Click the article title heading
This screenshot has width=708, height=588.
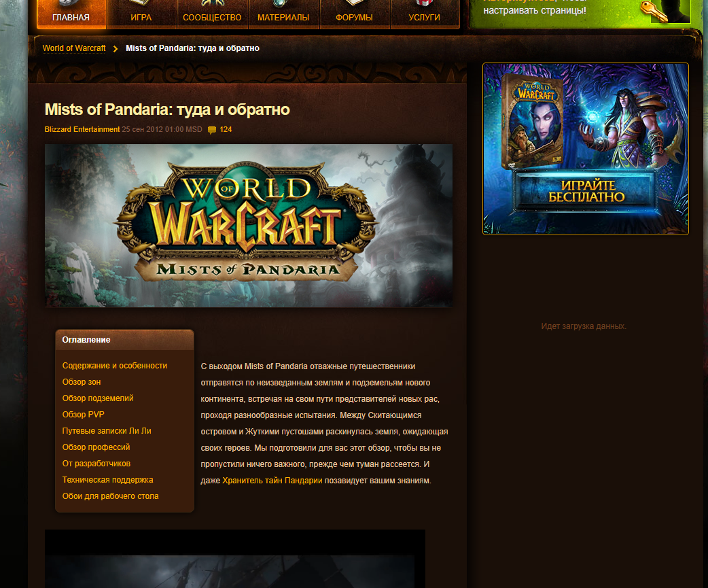point(167,109)
